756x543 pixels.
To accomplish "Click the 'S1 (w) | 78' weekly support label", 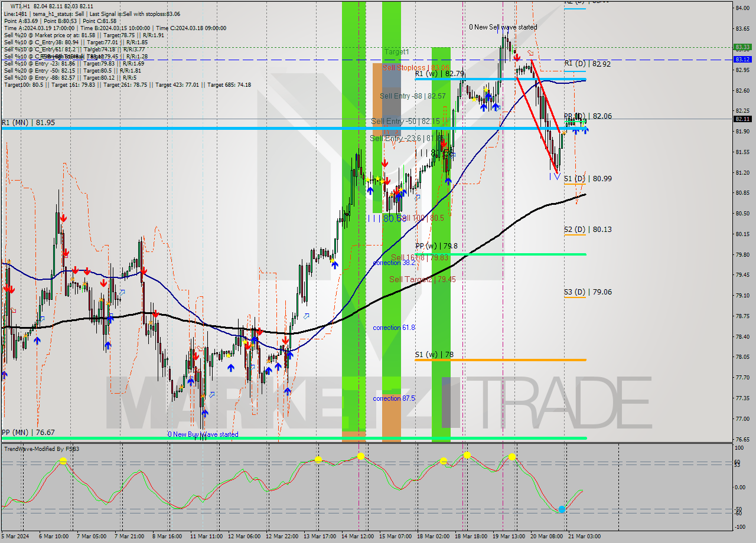I will click(x=434, y=355).
